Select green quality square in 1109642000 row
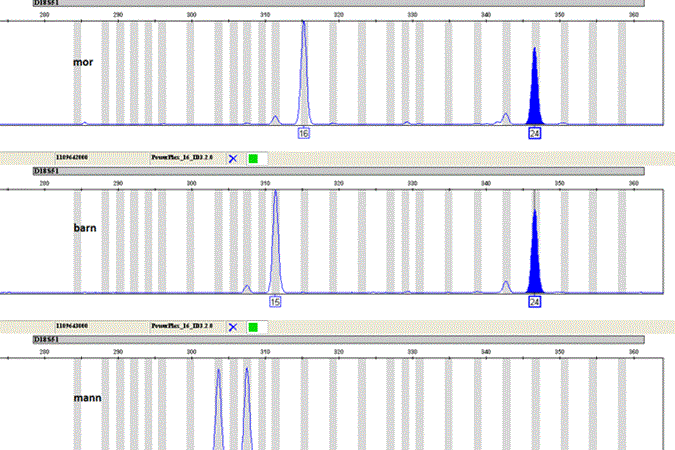This screenshot has height=450, width=675. tap(253, 158)
